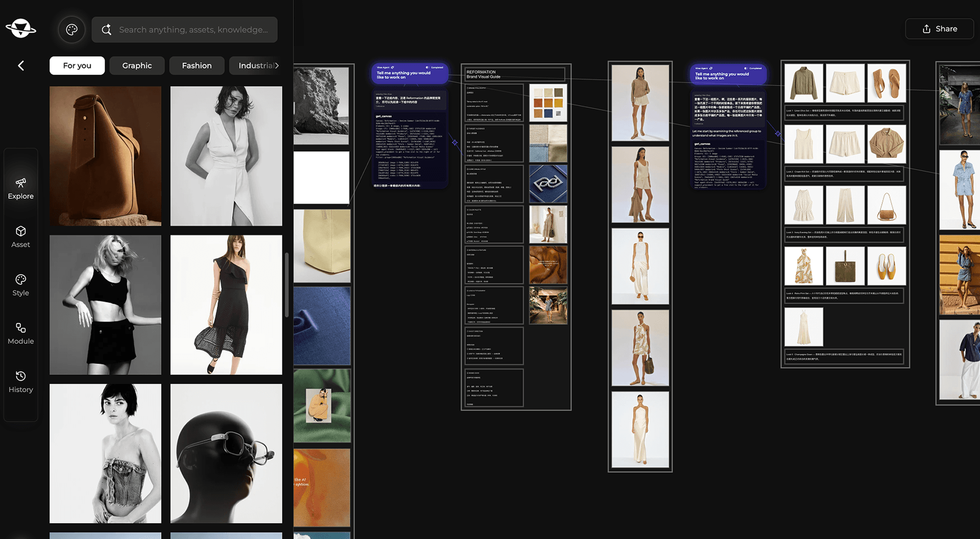Select the rocky cliff grayscale image

(x=322, y=106)
